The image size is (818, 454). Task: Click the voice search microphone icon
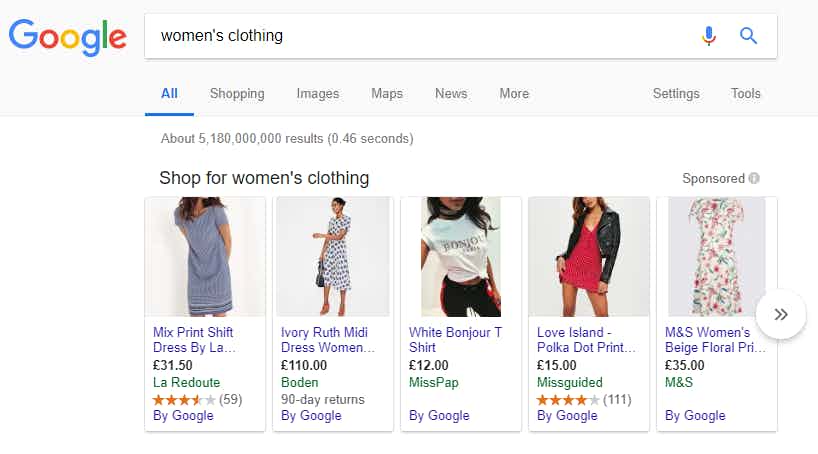point(709,36)
